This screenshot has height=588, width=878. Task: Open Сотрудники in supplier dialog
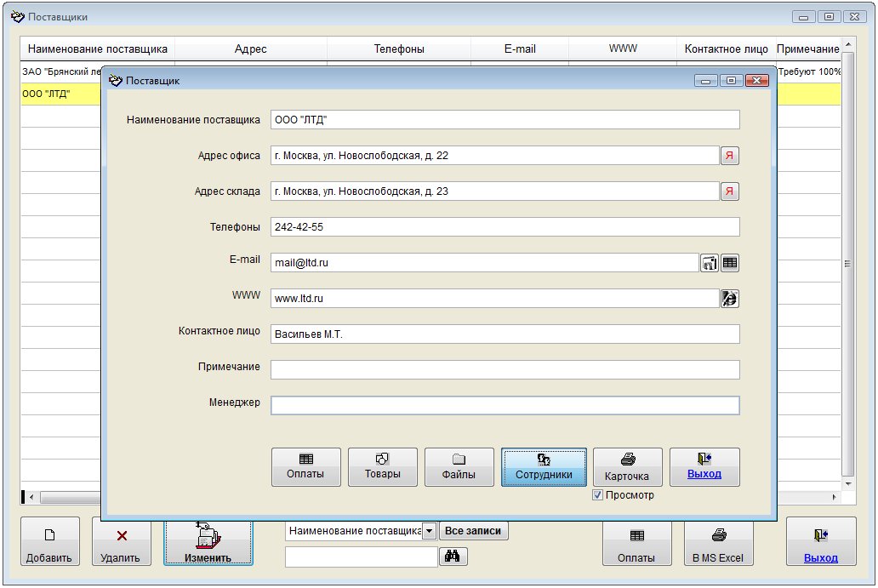tap(544, 467)
